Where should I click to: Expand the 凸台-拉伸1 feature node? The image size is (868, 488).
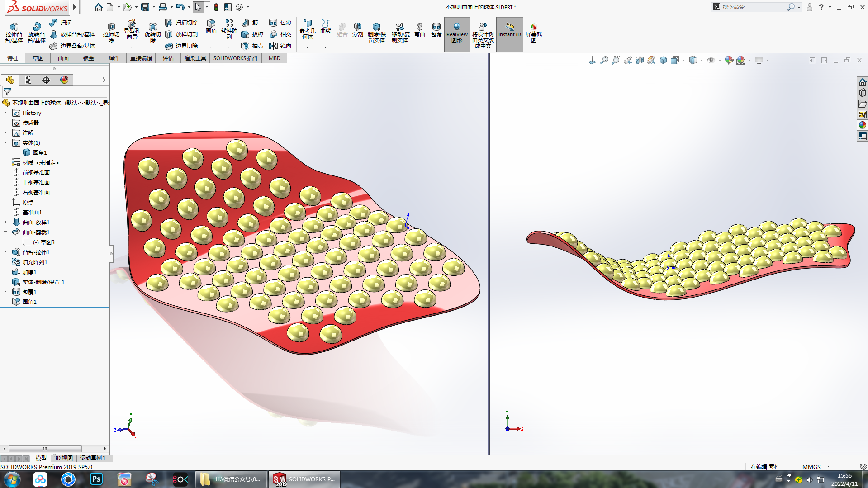[x=5, y=252]
